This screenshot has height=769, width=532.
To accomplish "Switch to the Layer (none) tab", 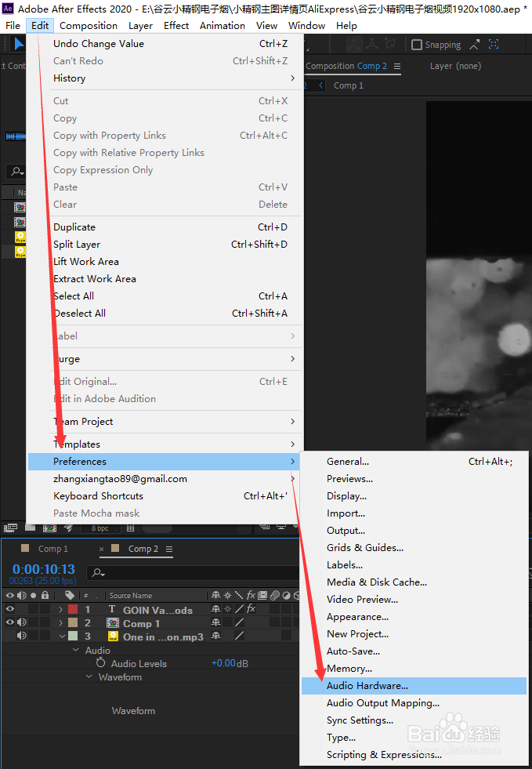I will click(x=455, y=66).
